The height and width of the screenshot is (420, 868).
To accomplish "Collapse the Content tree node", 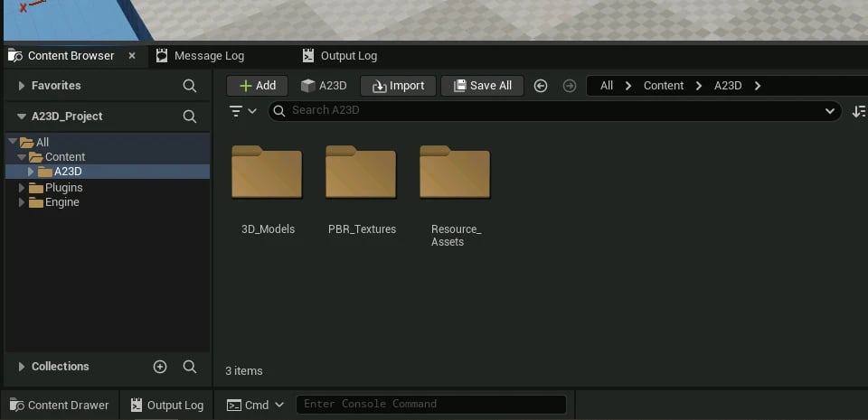I will [x=22, y=157].
